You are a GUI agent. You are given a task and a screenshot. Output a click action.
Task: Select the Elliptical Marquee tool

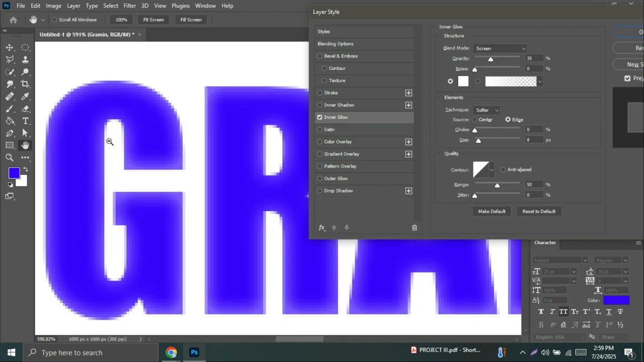click(25, 47)
